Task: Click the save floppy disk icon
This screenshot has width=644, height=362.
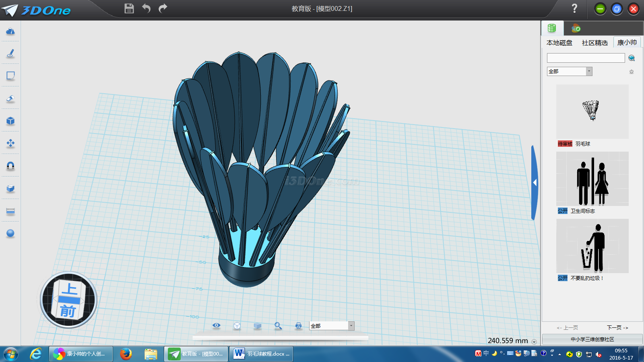Action: point(129,8)
